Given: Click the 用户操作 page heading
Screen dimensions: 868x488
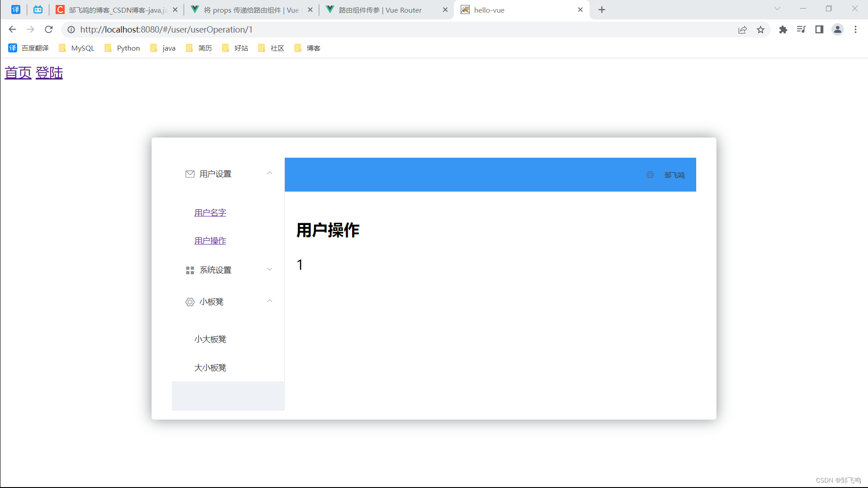Looking at the screenshot, I should click(328, 230).
